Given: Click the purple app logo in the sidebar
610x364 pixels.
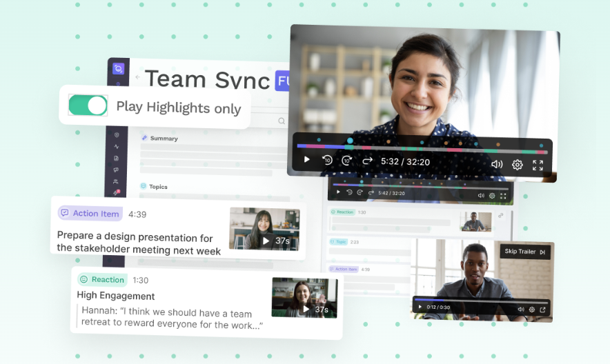Looking at the screenshot, I should pyautogui.click(x=118, y=69).
